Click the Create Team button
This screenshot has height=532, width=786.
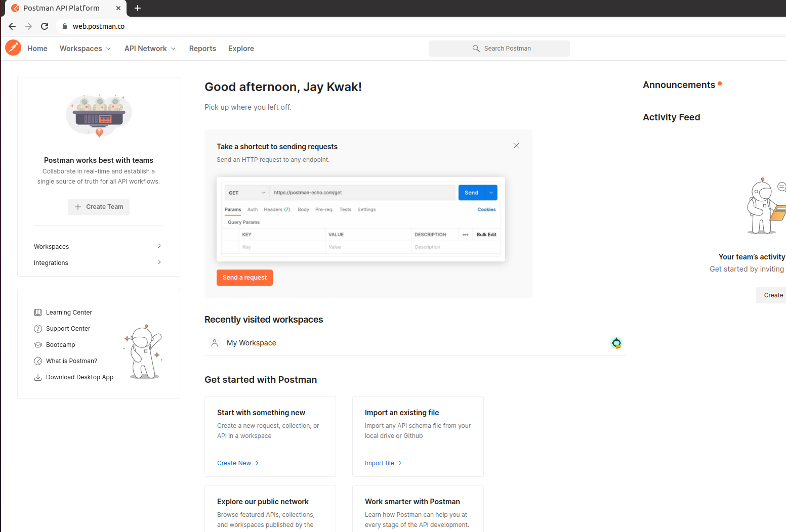(x=99, y=207)
